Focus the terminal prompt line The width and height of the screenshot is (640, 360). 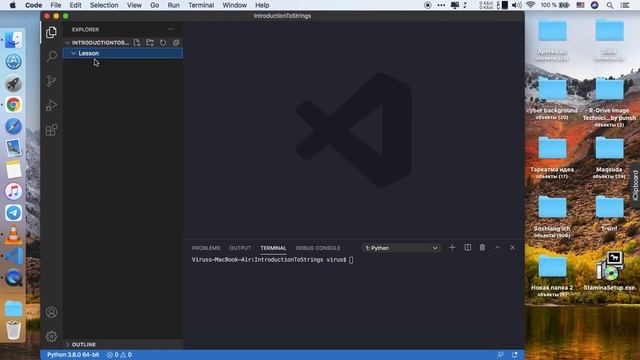click(272, 260)
